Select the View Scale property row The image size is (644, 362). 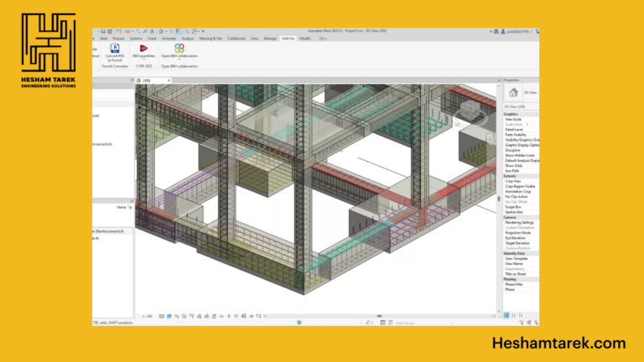pos(522,120)
